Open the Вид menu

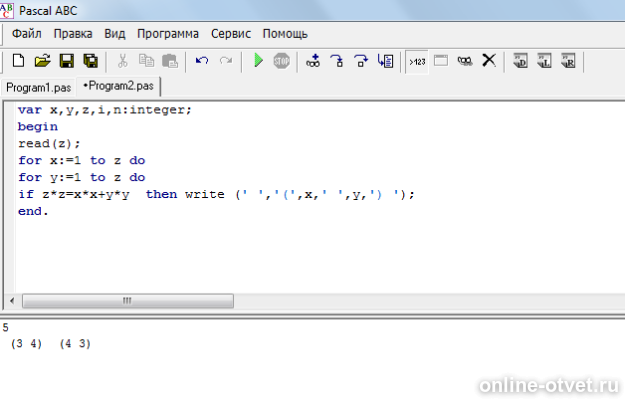pos(115,34)
